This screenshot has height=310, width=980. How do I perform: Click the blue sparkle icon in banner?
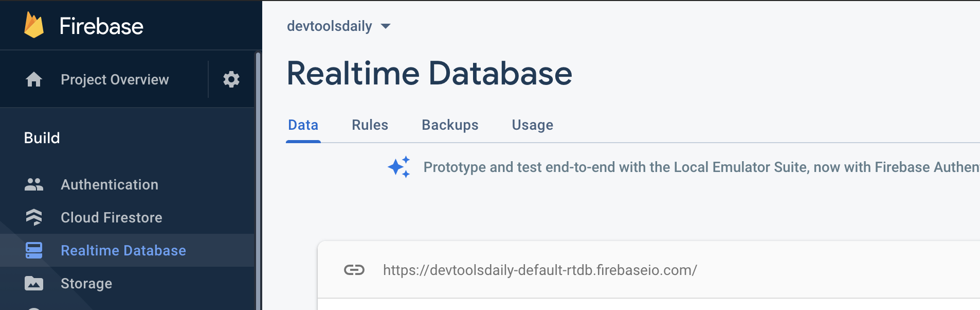pos(399,167)
